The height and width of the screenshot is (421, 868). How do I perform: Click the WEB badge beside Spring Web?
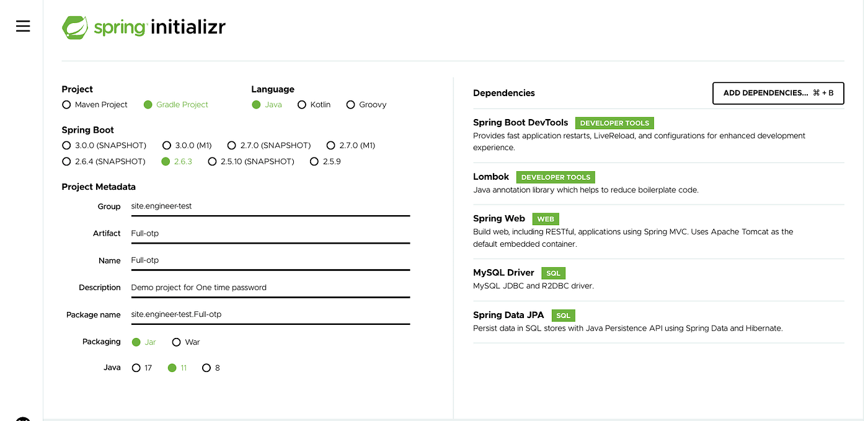pos(546,219)
